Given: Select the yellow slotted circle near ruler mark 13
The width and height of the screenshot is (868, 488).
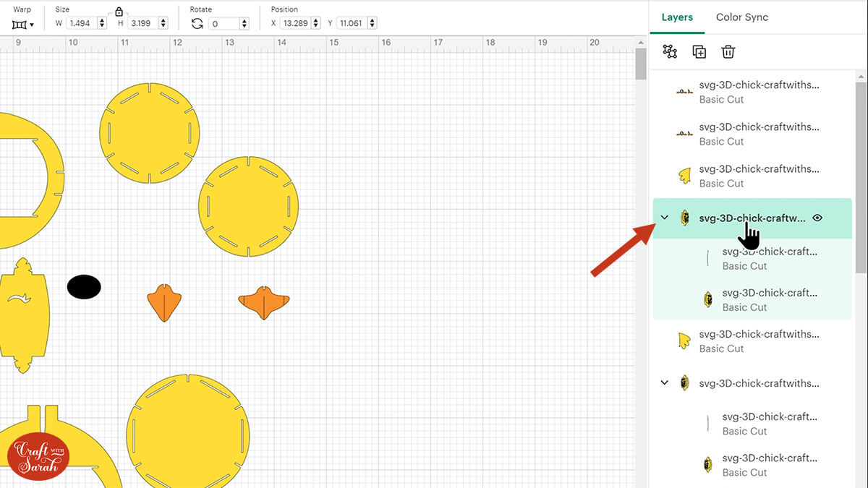Looking at the screenshot, I should [x=248, y=206].
